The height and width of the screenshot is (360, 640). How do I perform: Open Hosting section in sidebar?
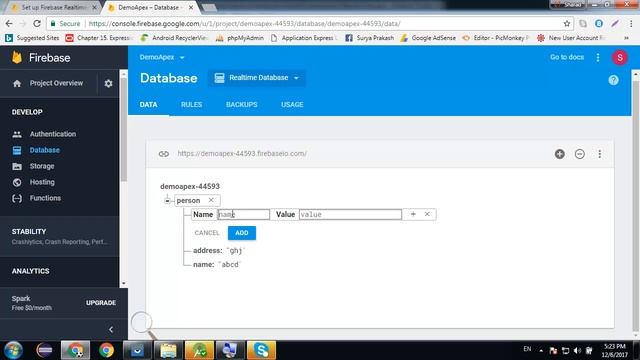click(x=42, y=182)
